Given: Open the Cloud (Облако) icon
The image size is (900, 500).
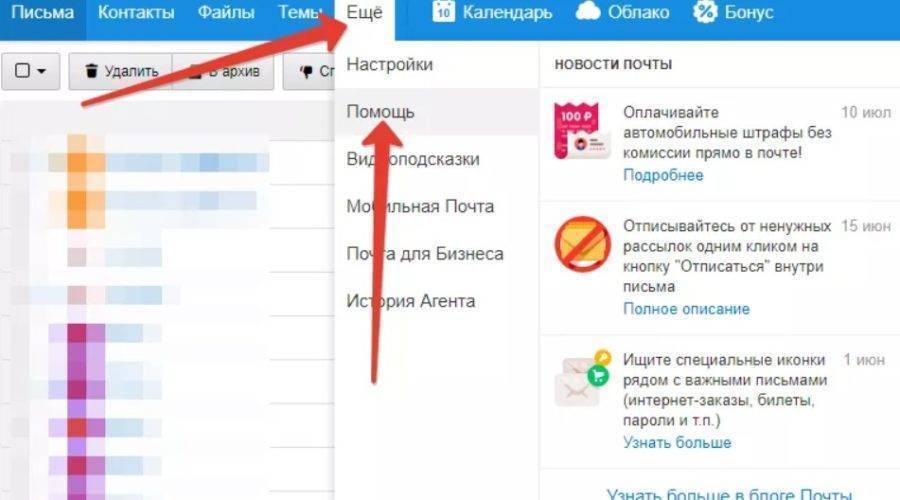Looking at the screenshot, I should coord(588,11).
